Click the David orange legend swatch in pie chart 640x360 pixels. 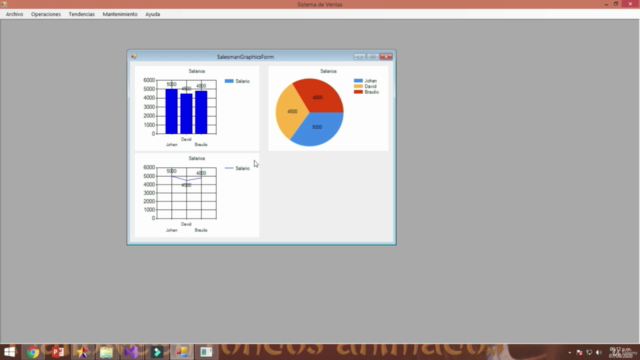pyautogui.click(x=358, y=87)
